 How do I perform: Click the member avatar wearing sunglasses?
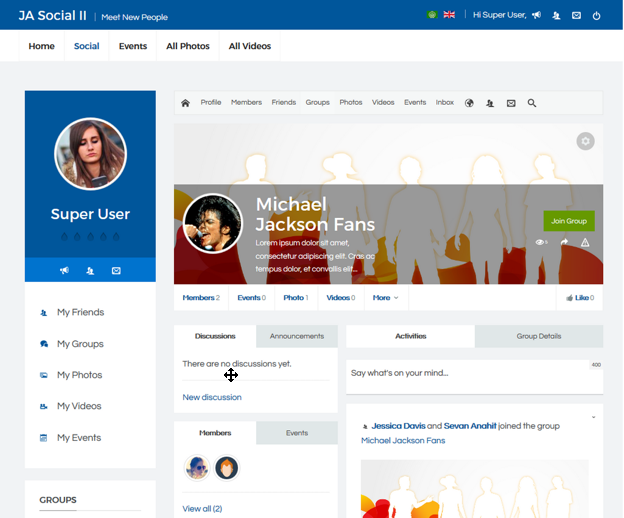coord(197,467)
